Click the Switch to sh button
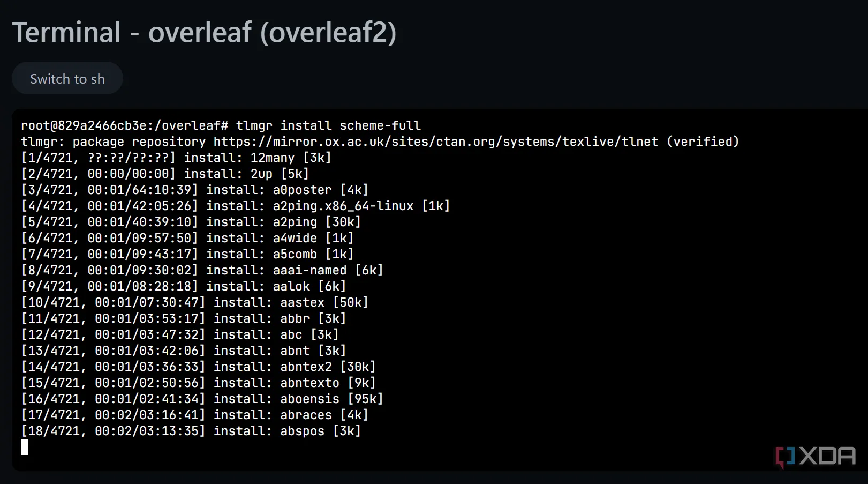This screenshot has width=868, height=484. (x=66, y=78)
